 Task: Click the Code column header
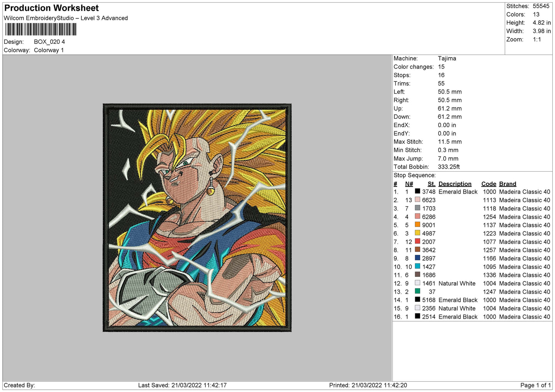click(x=489, y=184)
